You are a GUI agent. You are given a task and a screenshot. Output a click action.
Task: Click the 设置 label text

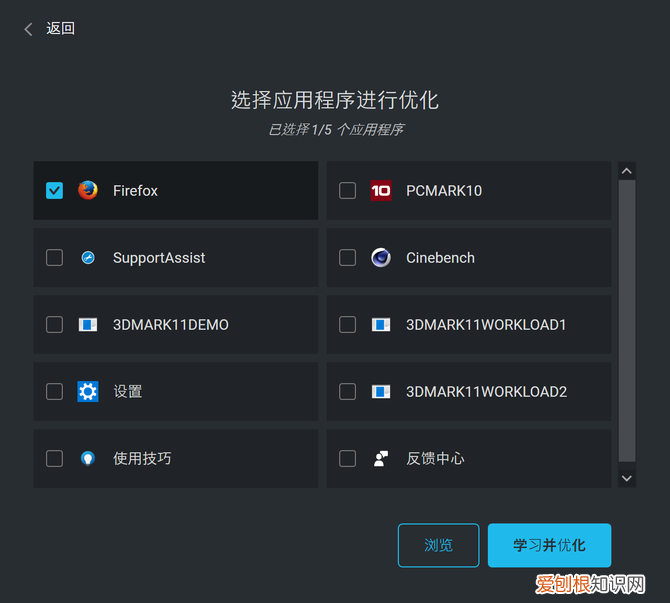pyautogui.click(x=128, y=391)
